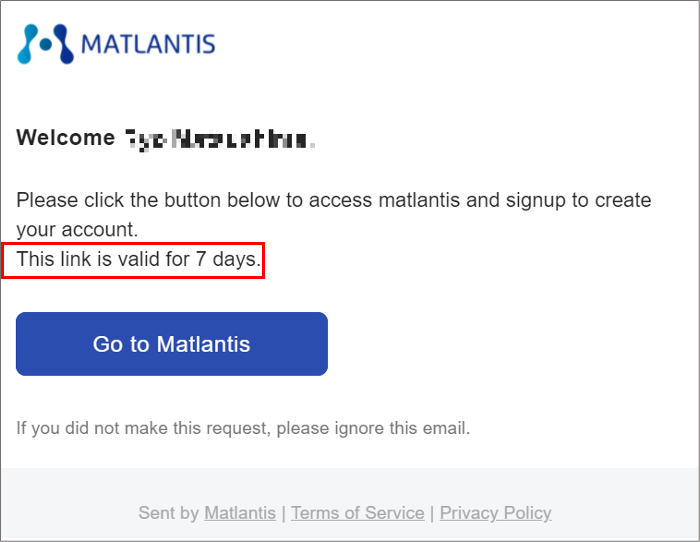700x542 pixels.
Task: Click the highlighted link validity sentence
Action: coord(139,260)
